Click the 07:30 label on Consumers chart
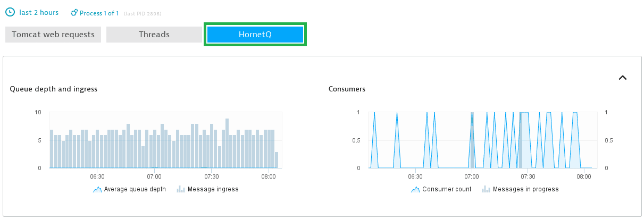Viewport: 644px width, 219px height. click(528, 176)
